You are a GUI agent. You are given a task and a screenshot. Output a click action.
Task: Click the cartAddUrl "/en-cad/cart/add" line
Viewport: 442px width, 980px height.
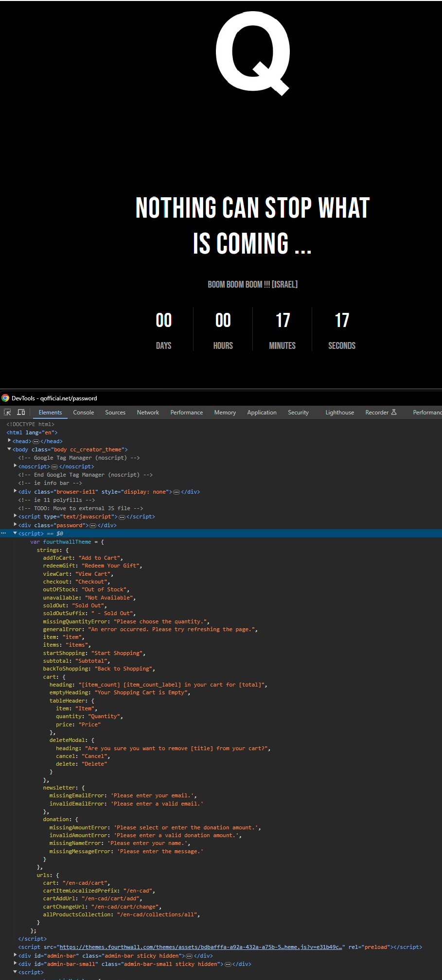pos(92,898)
